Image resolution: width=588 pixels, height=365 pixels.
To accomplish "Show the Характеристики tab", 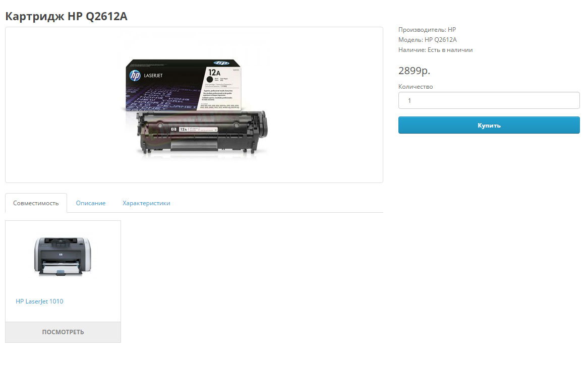I will click(x=146, y=203).
